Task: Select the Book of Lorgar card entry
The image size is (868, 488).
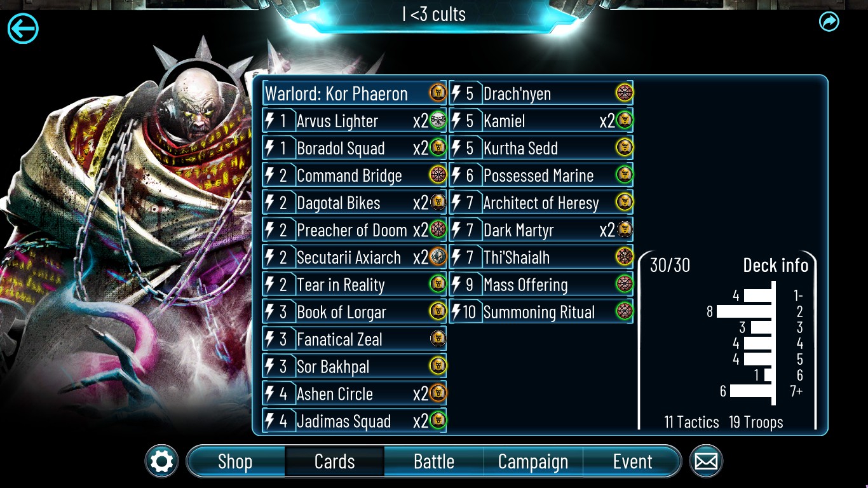Action: tap(355, 311)
